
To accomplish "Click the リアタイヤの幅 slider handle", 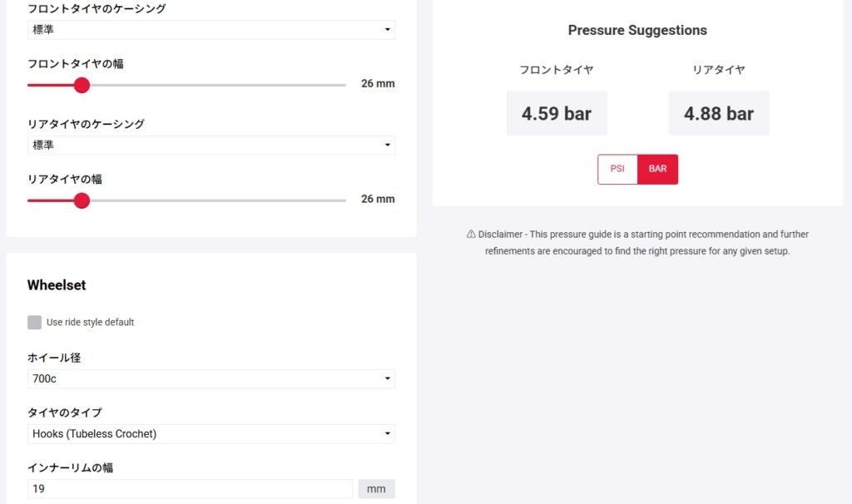I will (x=82, y=200).
